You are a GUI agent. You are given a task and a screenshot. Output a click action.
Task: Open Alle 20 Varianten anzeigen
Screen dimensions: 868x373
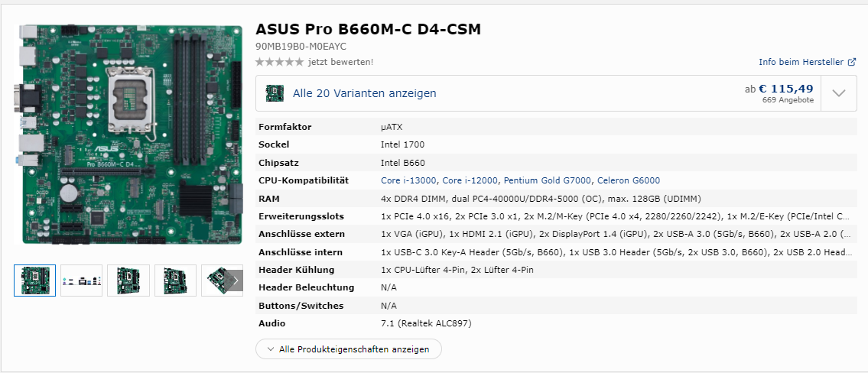coord(365,93)
